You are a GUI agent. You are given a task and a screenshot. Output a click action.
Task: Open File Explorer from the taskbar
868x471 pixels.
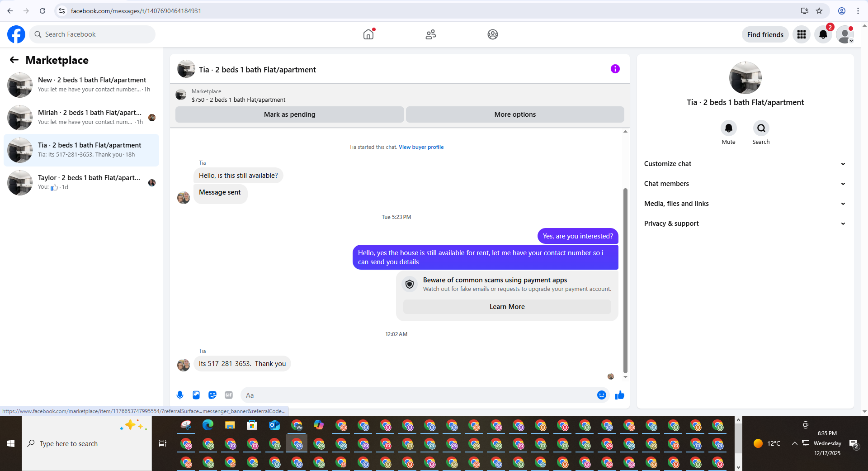[230, 425]
